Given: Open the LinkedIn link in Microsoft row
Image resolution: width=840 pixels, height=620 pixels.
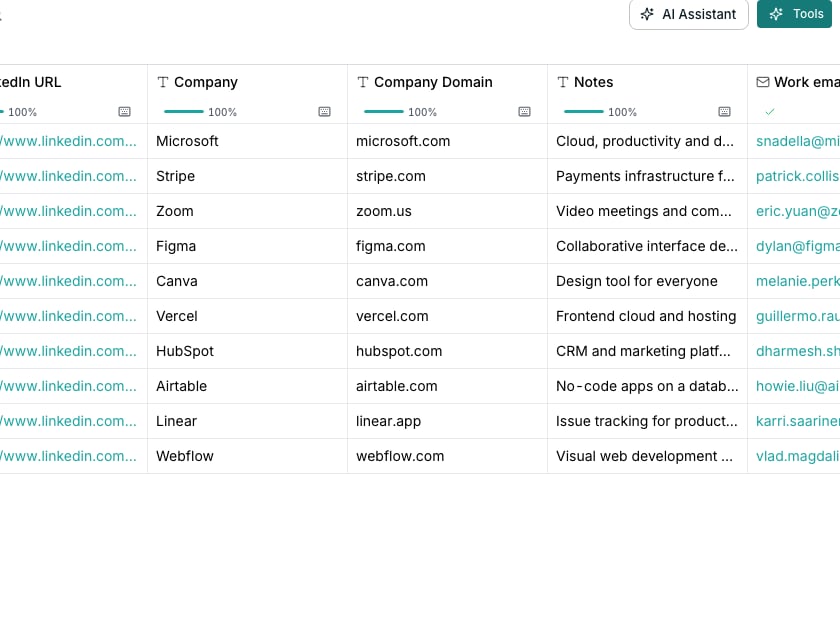Looking at the screenshot, I should click(68, 141).
